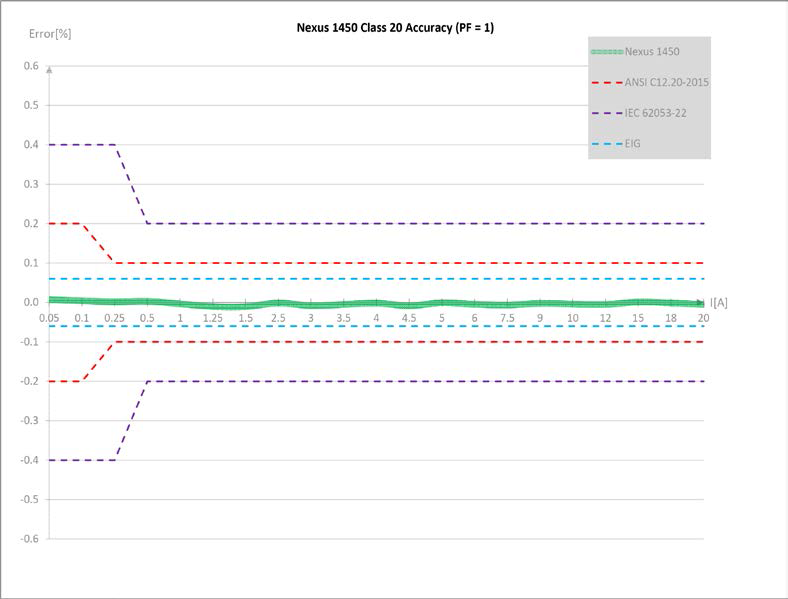Click the y-axis value "-0.5"
Image resolution: width=788 pixels, height=599 pixels.
coord(30,500)
